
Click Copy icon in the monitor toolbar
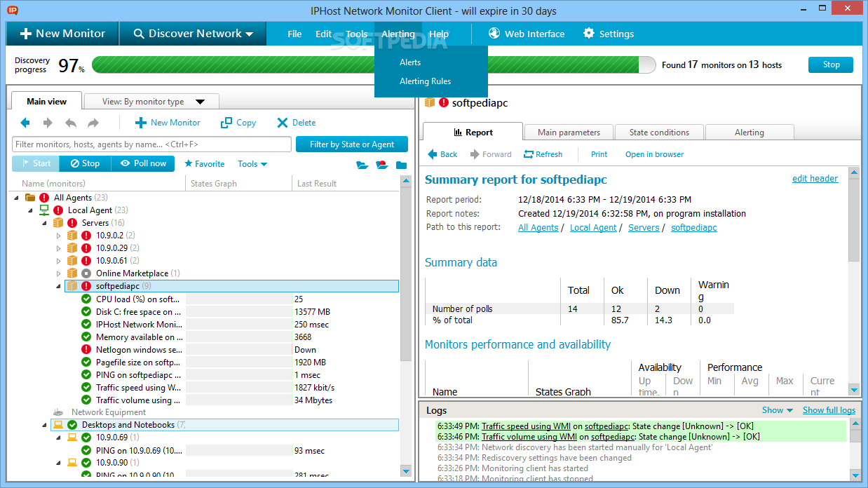point(226,123)
